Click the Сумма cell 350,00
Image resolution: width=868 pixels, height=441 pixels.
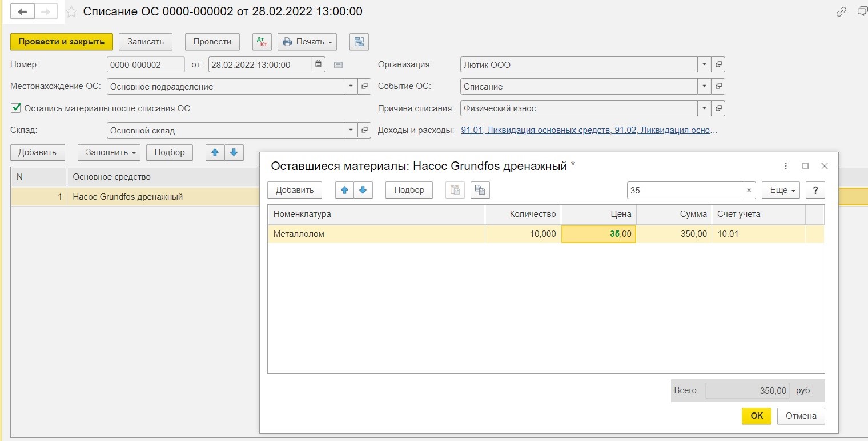point(674,234)
